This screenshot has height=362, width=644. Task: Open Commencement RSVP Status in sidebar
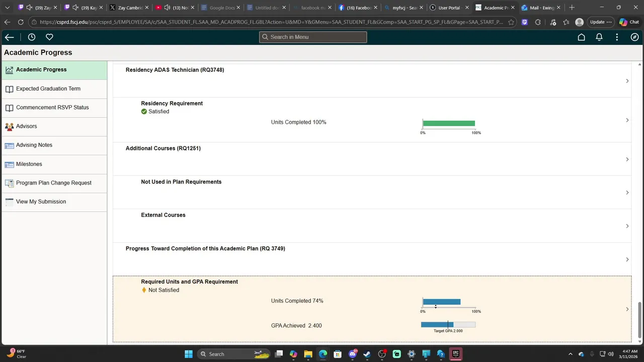(x=54, y=108)
